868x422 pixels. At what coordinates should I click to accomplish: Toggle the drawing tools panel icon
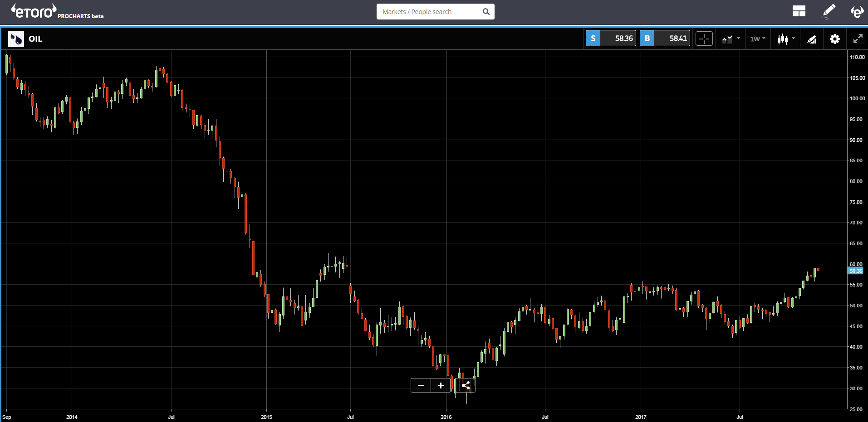point(812,39)
